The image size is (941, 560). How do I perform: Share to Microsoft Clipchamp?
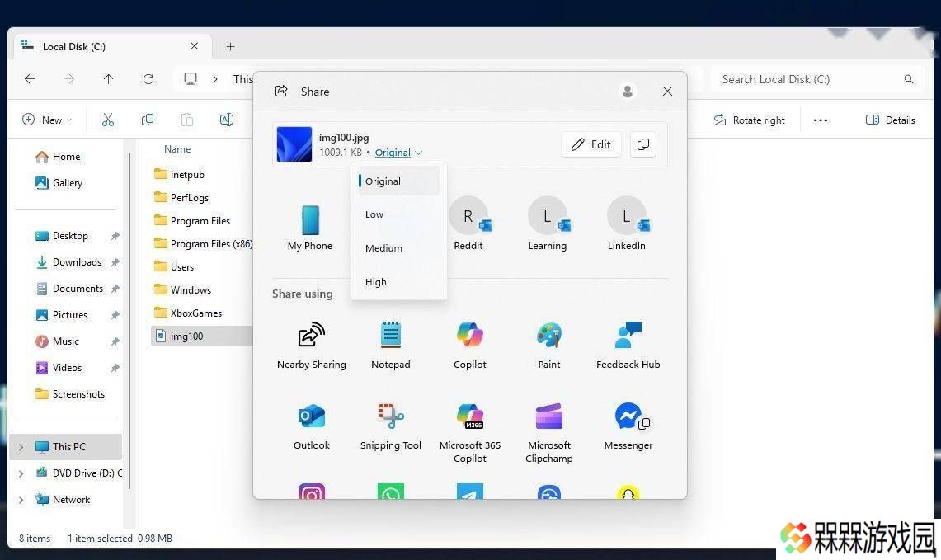pyautogui.click(x=549, y=433)
